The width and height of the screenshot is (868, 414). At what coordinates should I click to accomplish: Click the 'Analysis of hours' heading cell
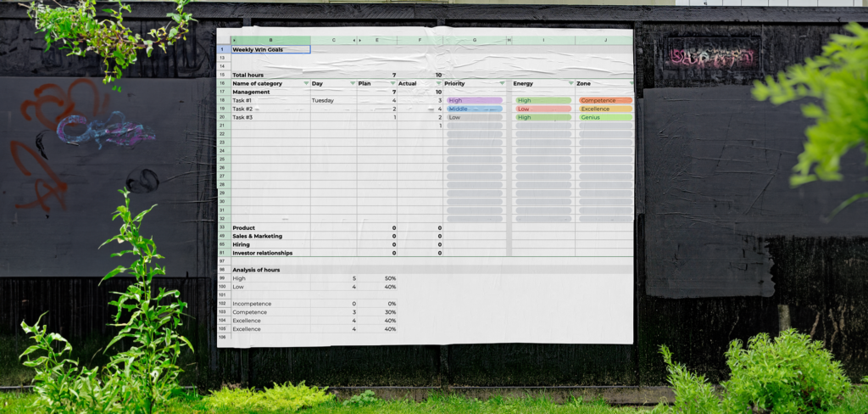coord(270,270)
